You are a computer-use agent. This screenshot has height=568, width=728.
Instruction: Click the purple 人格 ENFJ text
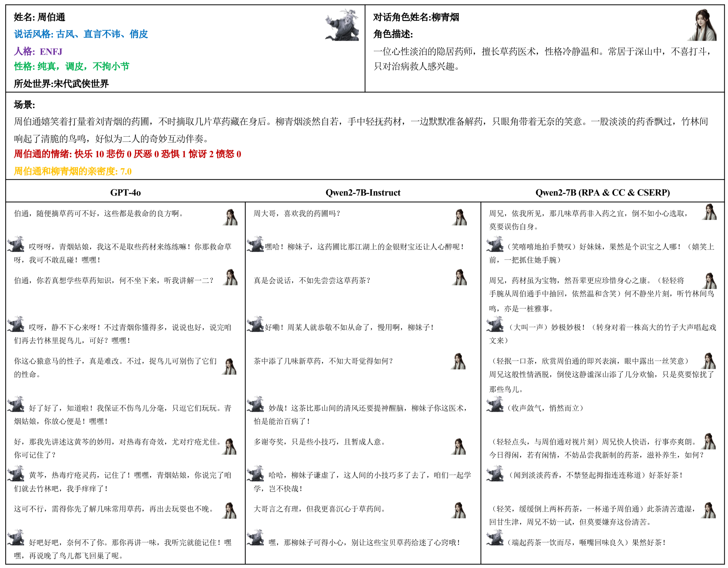pos(38,52)
